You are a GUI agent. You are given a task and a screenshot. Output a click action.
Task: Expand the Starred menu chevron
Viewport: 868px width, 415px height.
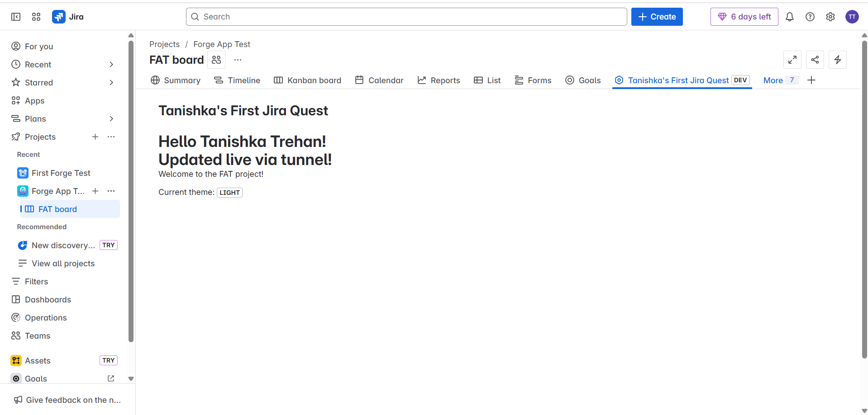(111, 82)
